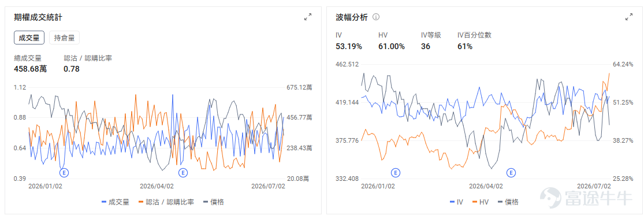Click the IV百分位數 stat label
Screen dimensions: 644x219
(x=474, y=35)
